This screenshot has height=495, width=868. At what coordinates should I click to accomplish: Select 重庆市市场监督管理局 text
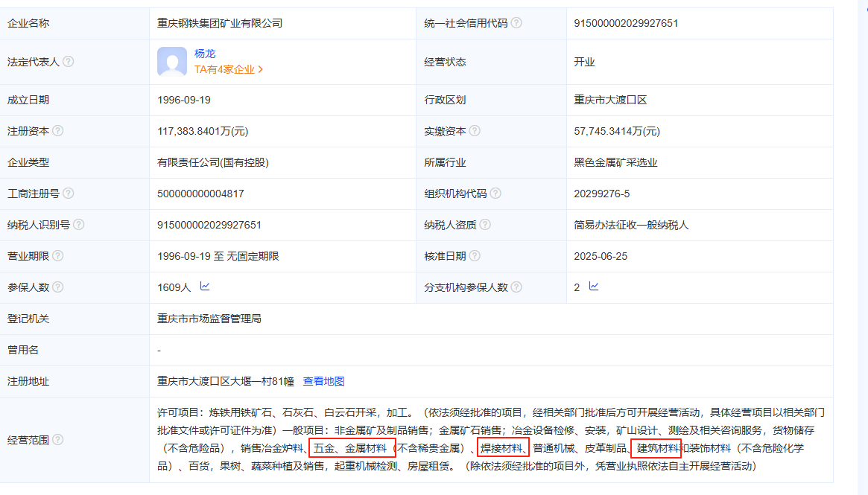[209, 319]
